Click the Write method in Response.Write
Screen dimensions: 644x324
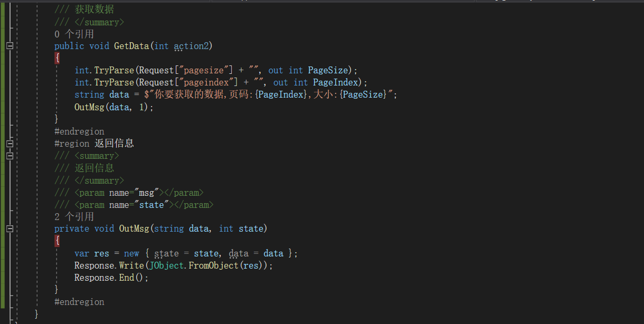point(131,265)
